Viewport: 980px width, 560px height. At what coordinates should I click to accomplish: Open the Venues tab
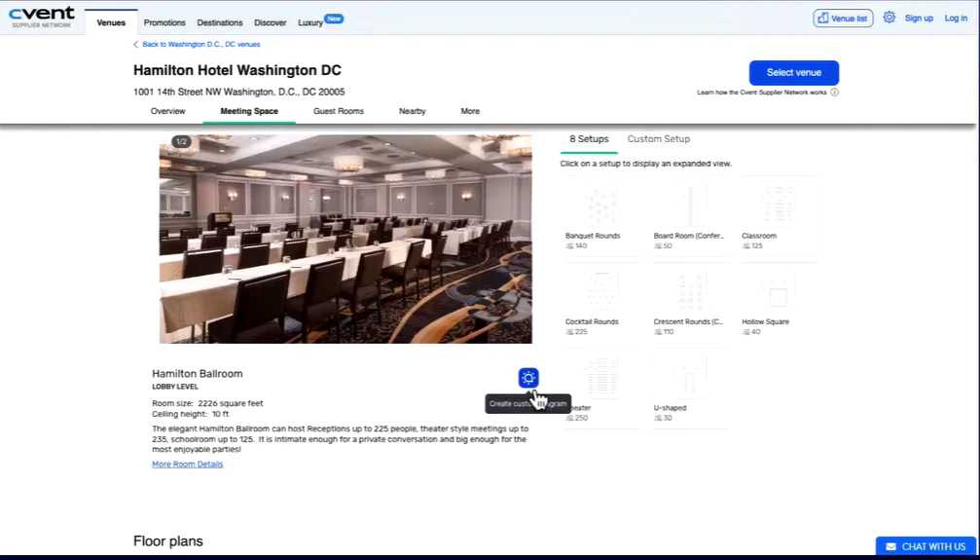(x=111, y=22)
